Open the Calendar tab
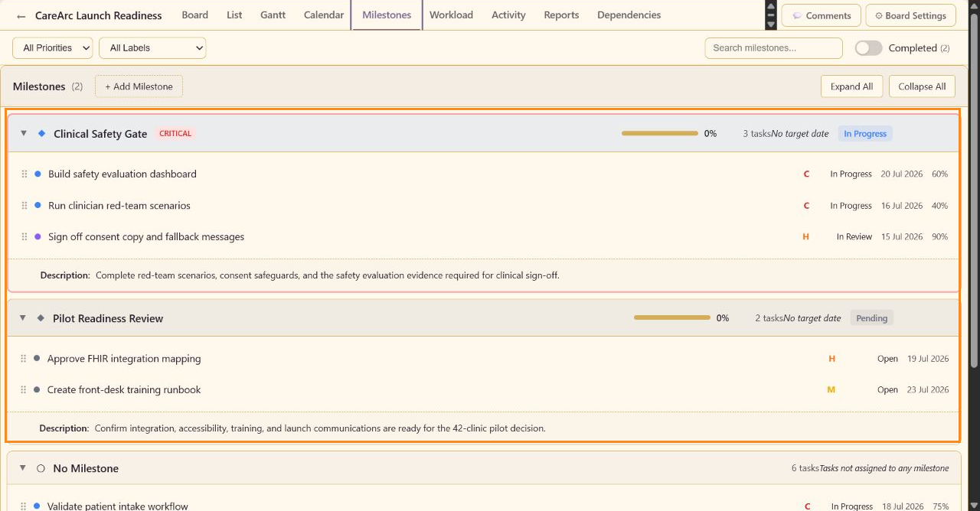980x511 pixels. click(x=324, y=15)
